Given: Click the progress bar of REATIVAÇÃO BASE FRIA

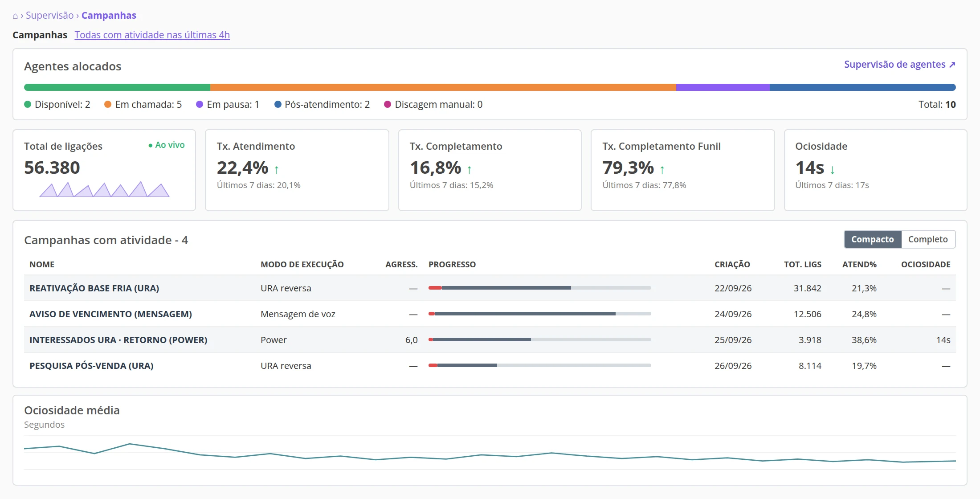Looking at the screenshot, I should pyautogui.click(x=540, y=288).
